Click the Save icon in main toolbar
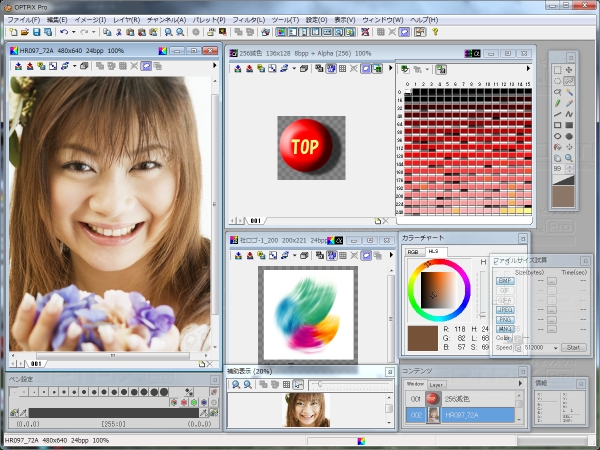Viewport: 600px width, 450px height. coord(35,32)
